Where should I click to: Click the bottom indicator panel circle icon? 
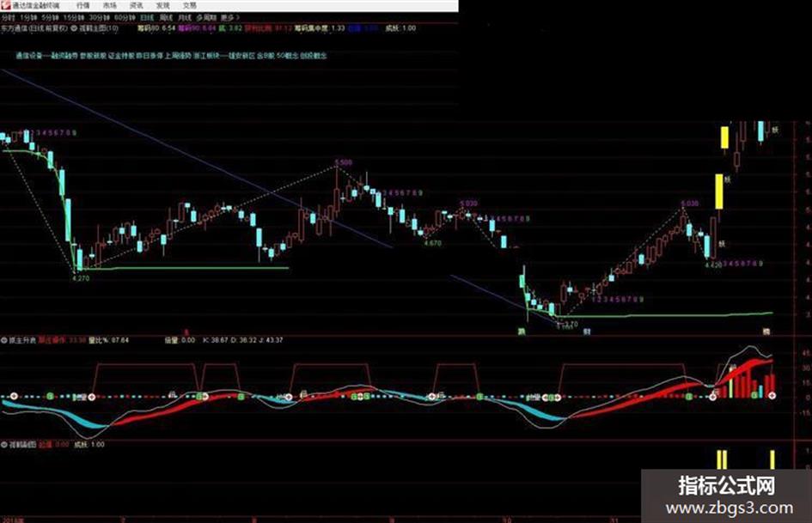(x=4, y=444)
